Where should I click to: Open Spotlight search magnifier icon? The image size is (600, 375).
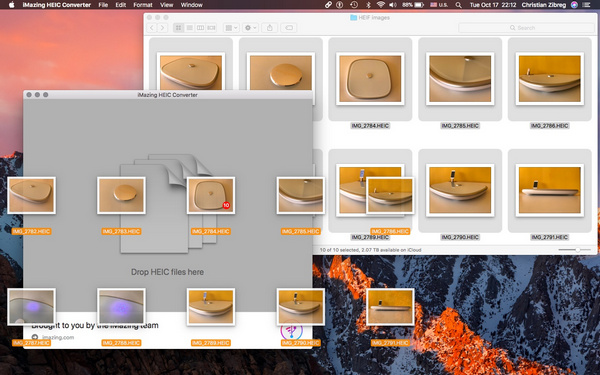(x=458, y=5)
